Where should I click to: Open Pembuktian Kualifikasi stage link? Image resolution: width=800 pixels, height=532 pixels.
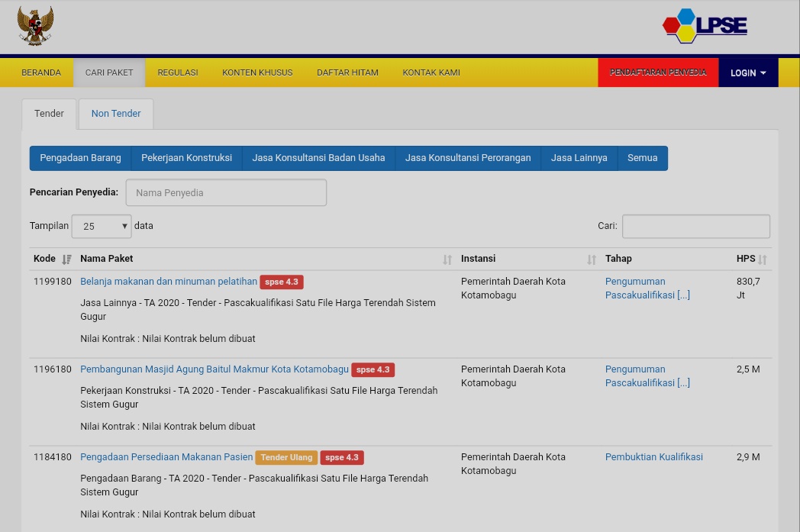654,457
